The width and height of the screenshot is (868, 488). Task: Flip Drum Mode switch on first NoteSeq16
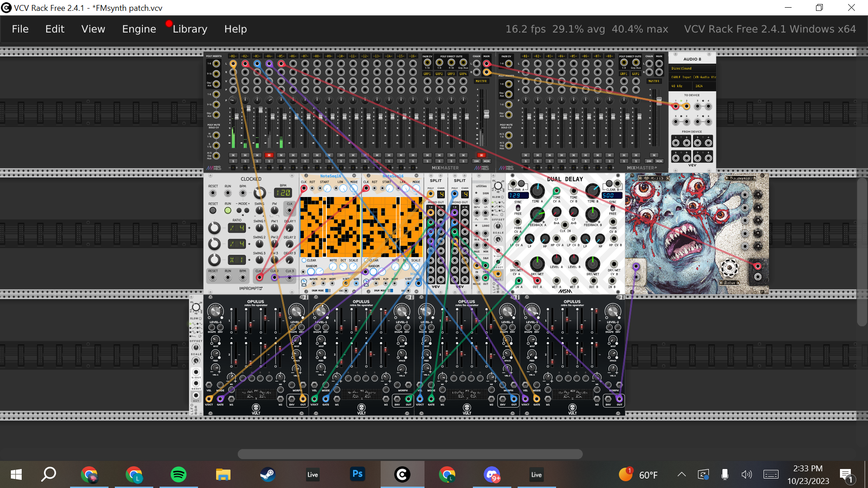[327, 291]
